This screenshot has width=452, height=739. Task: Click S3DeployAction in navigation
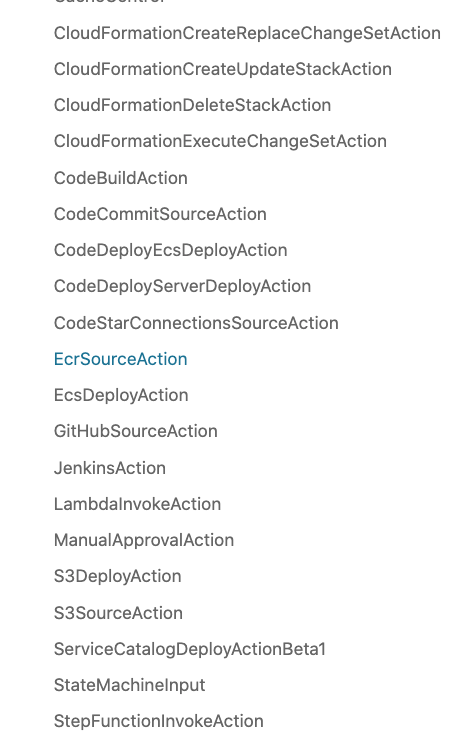pyautogui.click(x=117, y=576)
